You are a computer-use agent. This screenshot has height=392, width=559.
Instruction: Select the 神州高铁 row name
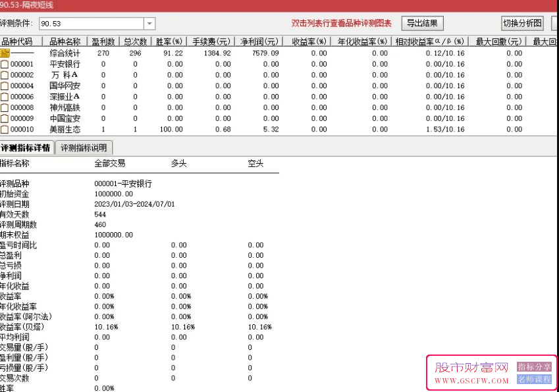[x=65, y=107]
